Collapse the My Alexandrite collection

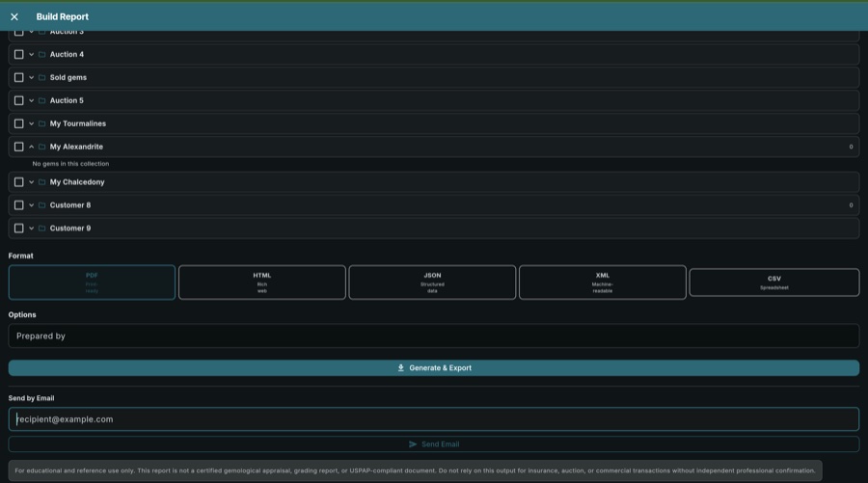pyautogui.click(x=32, y=147)
